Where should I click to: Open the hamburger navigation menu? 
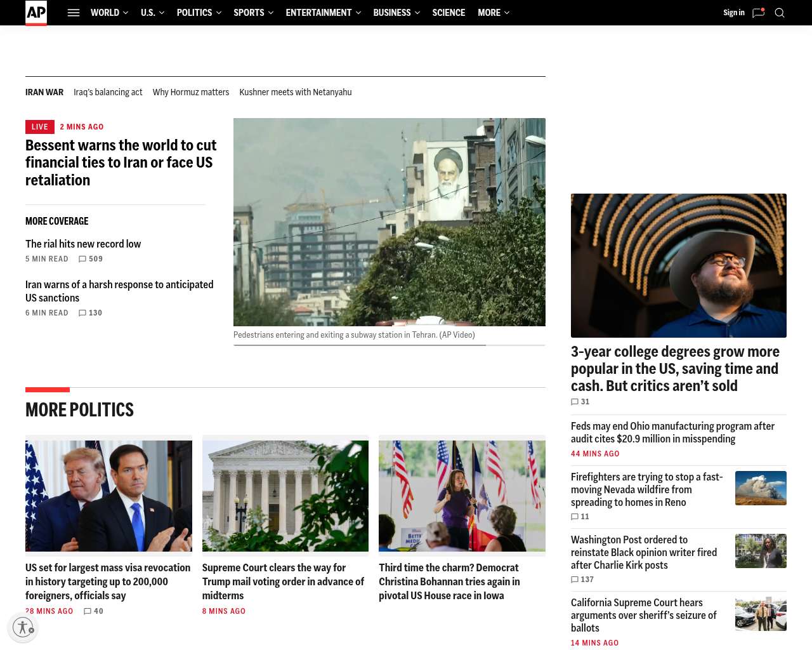tap(74, 13)
